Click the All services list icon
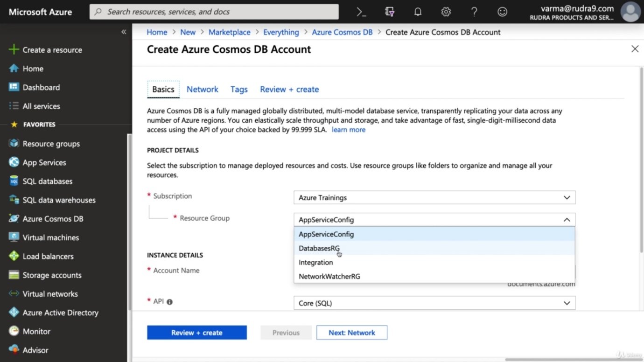Screen dimensions: 644x362 coord(14,106)
